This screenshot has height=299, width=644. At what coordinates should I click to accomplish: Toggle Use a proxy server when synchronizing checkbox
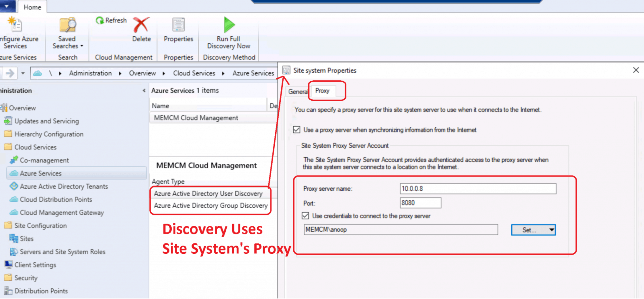[x=297, y=130]
